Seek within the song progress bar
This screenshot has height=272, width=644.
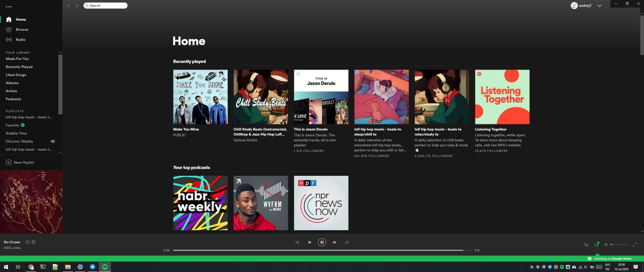(x=322, y=250)
